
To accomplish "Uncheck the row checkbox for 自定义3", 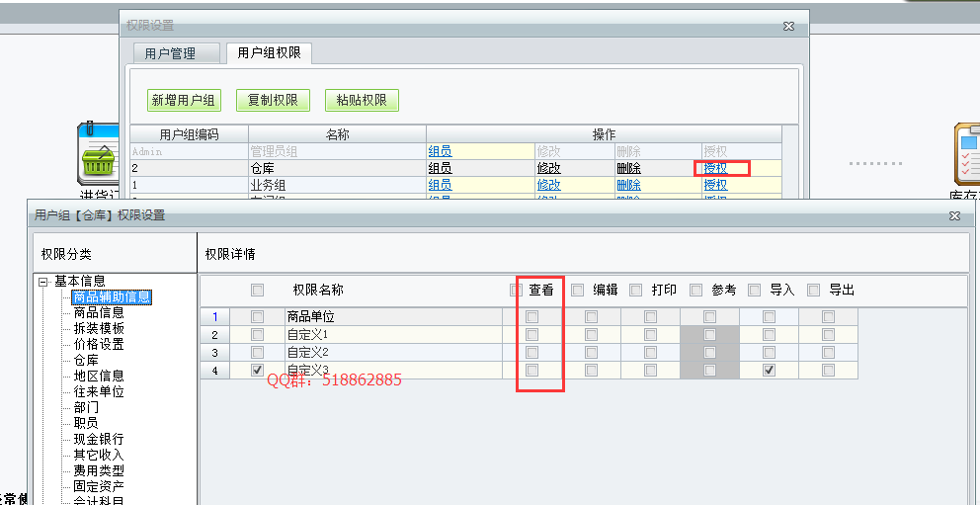I will pos(258,370).
